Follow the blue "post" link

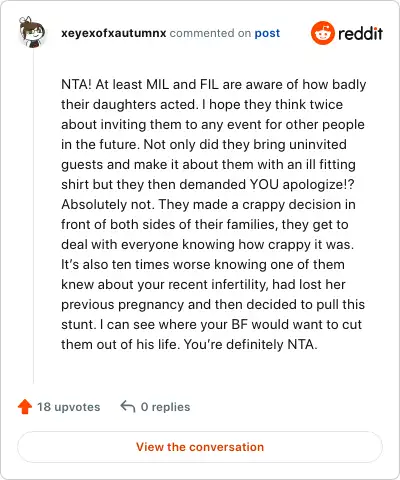coord(267,34)
